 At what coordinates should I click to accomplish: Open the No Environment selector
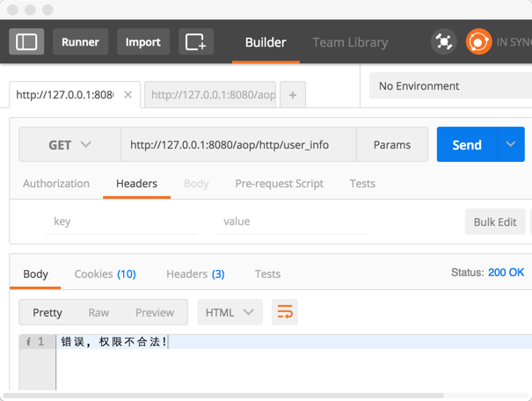448,86
